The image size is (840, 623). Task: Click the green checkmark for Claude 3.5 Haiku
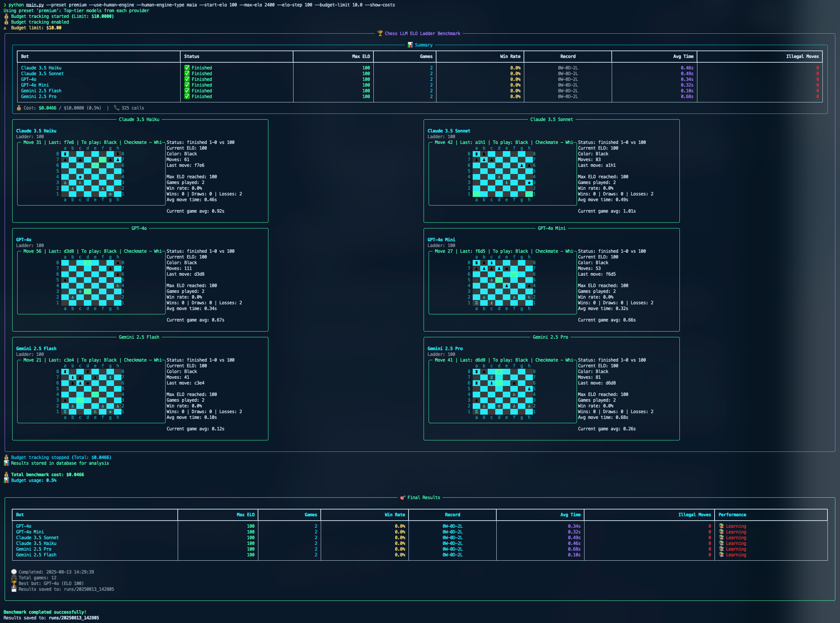point(187,68)
